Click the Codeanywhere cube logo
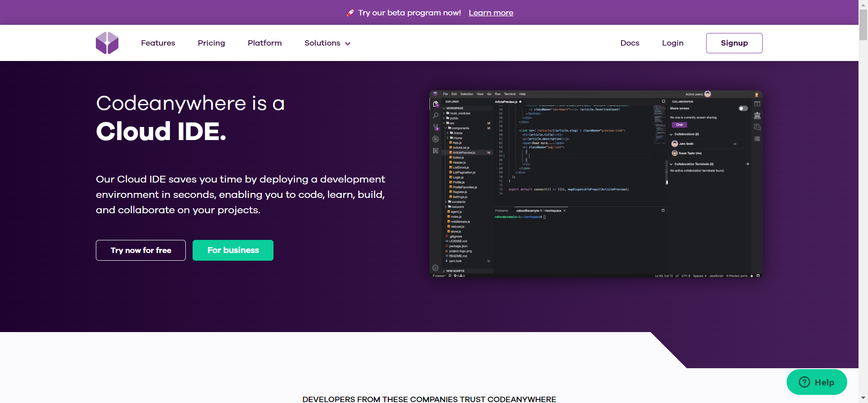 (107, 43)
